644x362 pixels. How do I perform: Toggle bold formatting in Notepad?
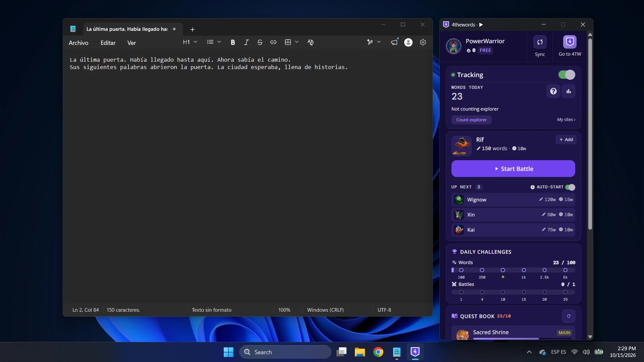[x=233, y=42]
